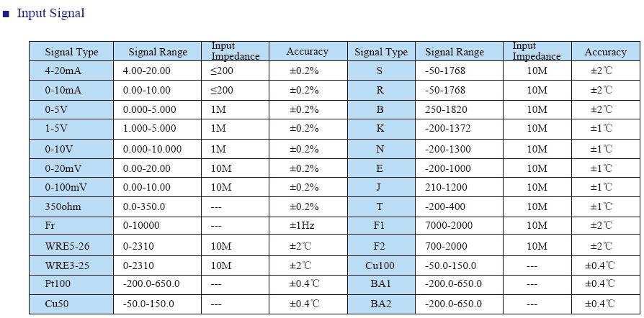Screen dimensions: 644x318
Task: Click the second Input Impedance column header
Action: pos(537,52)
